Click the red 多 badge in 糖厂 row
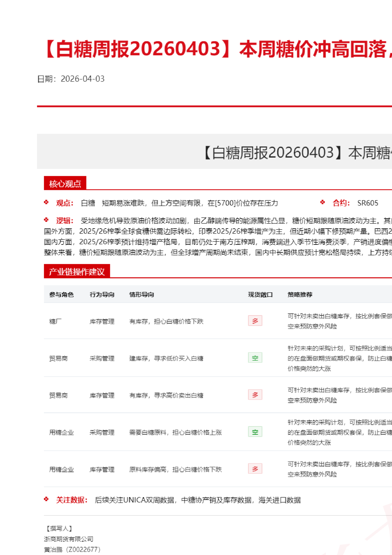Viewport: 392px width, 555px height. pos(255,321)
